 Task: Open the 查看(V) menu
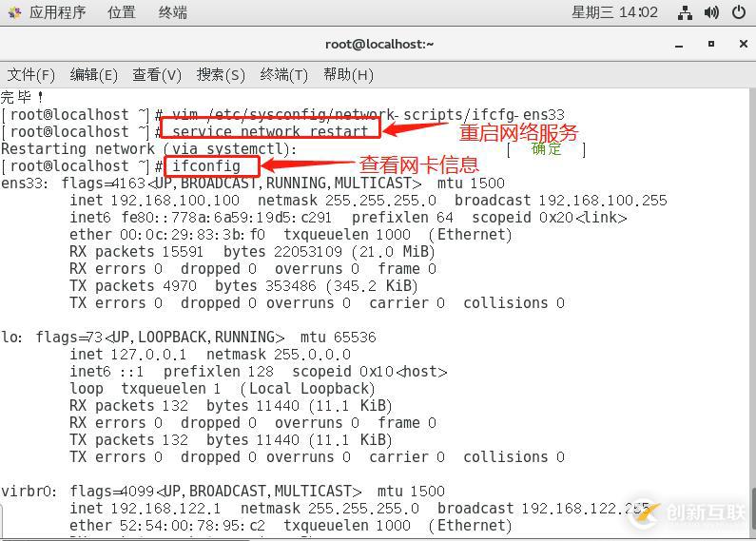(157, 75)
